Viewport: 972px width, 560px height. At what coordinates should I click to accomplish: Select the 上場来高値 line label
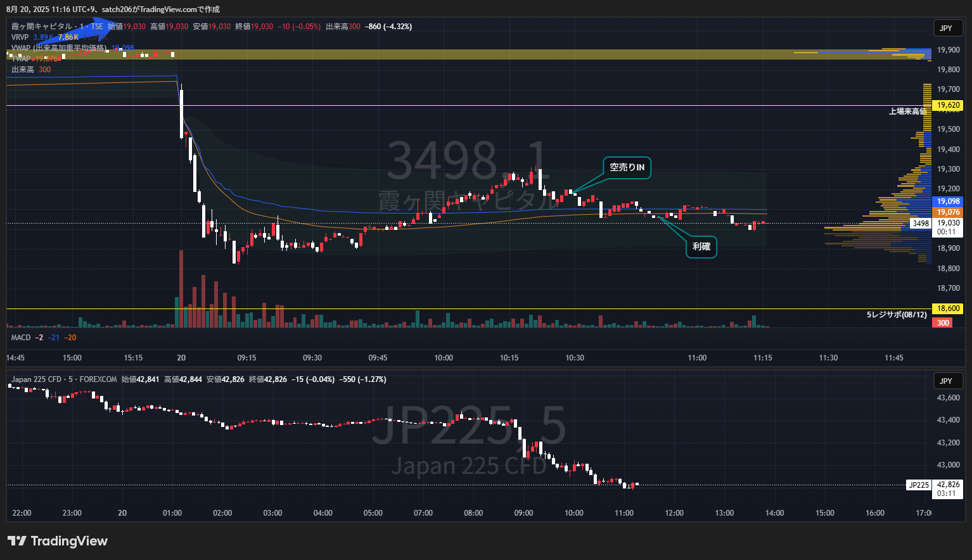pos(907,111)
